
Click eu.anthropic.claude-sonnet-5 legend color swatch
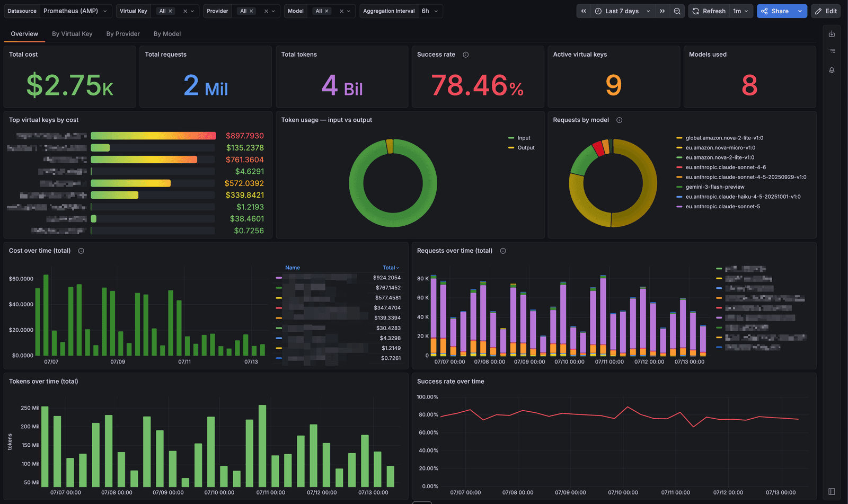(679, 207)
